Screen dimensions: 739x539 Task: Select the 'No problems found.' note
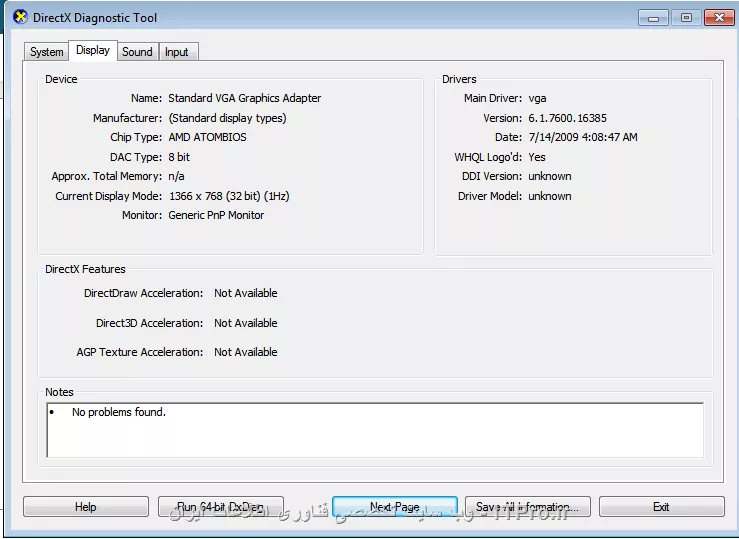[x=119, y=412]
